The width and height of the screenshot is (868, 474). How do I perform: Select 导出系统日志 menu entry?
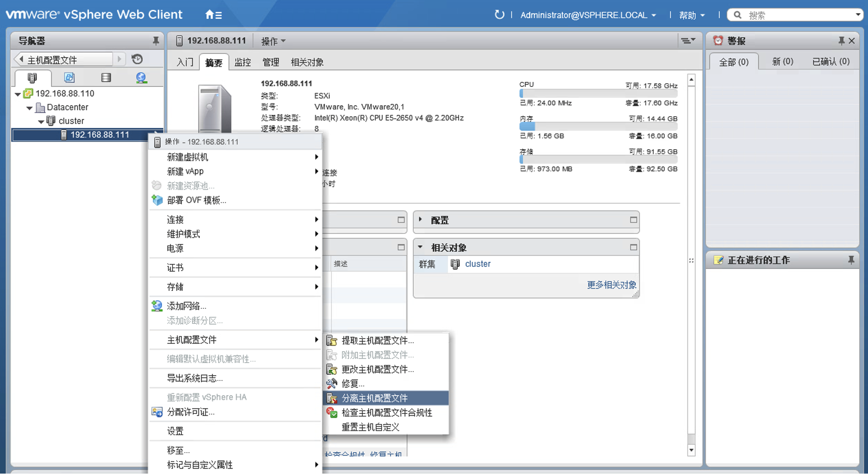(x=235, y=378)
